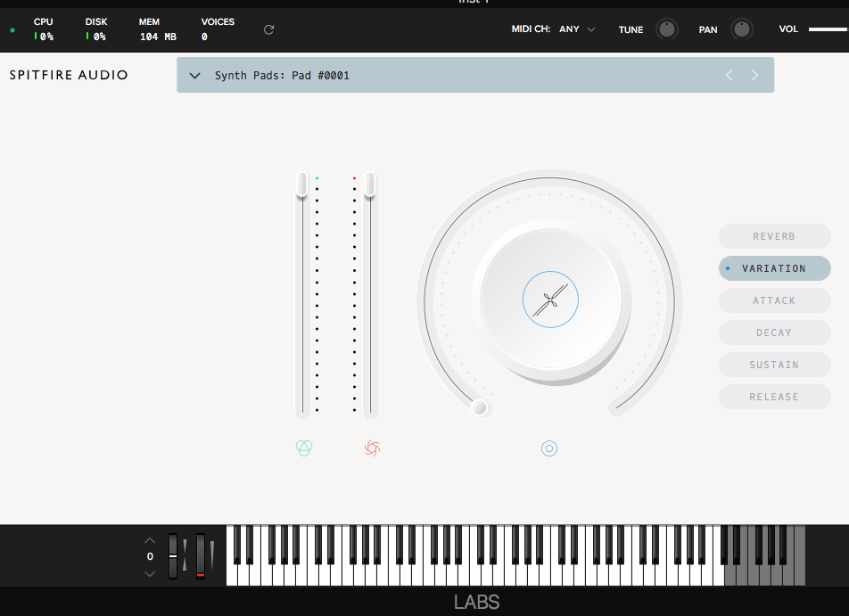
Task: Click the RELEASE button
Action: click(x=774, y=397)
